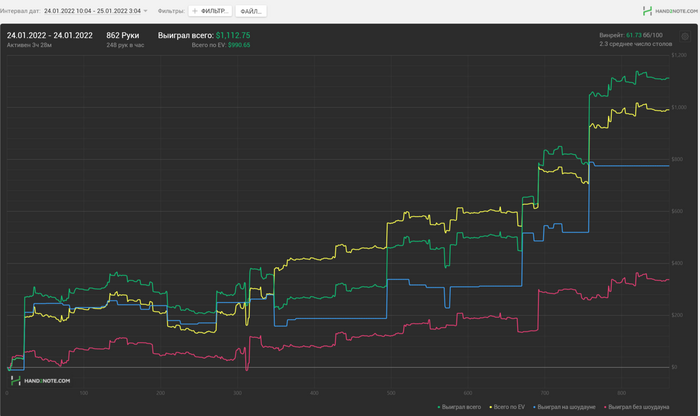Click the Винрейт 61.73 value
The height and width of the screenshot is (416, 700).
point(633,35)
